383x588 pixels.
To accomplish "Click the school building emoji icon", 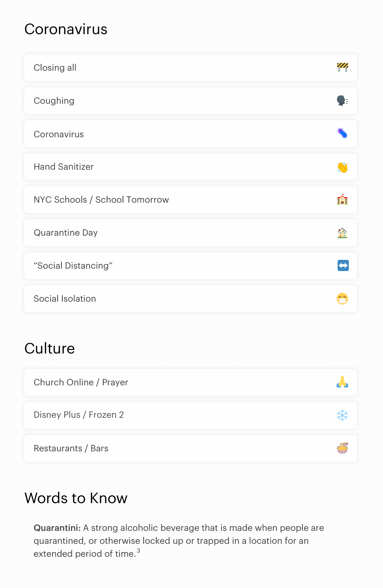I will point(342,199).
